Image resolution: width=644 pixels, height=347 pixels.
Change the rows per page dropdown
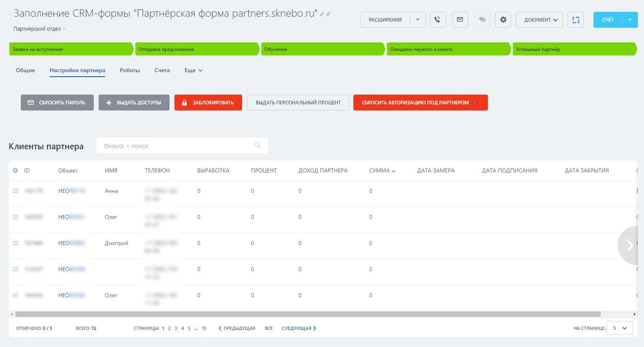(620, 328)
